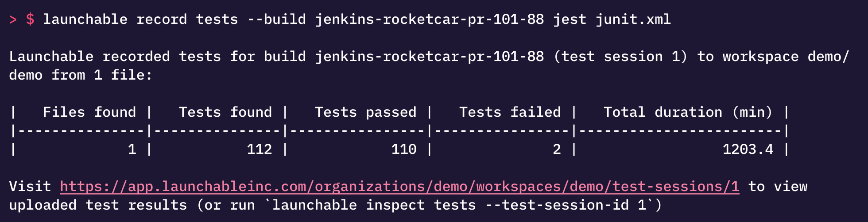Viewport: 868px width, 222px height.
Task: Click the 'launchable' command word
Action: 85,19
